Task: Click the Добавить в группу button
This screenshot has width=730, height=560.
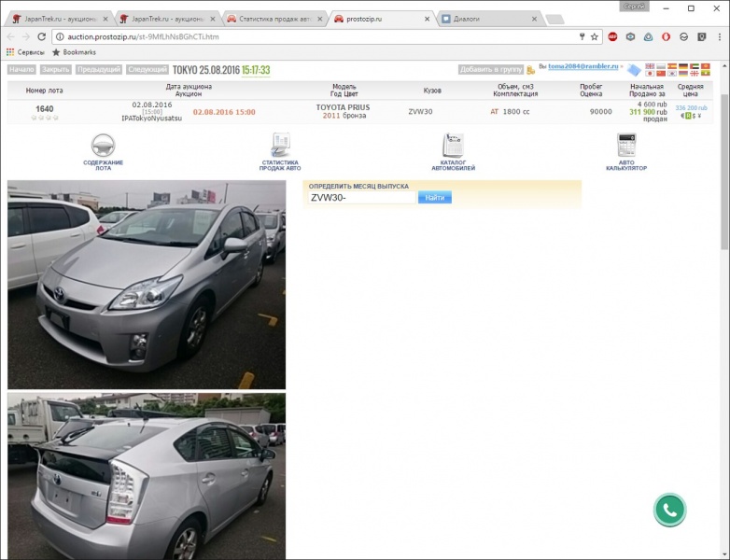Action: 491,69
